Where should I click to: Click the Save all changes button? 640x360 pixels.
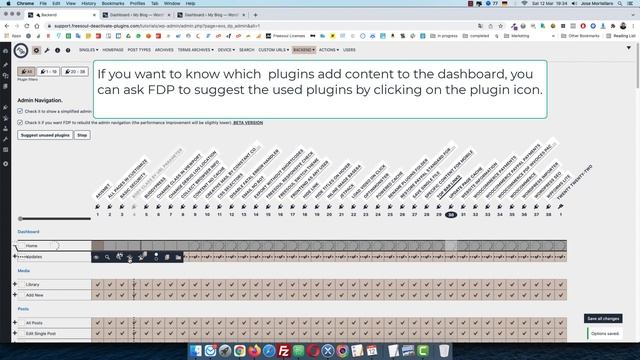click(x=603, y=318)
